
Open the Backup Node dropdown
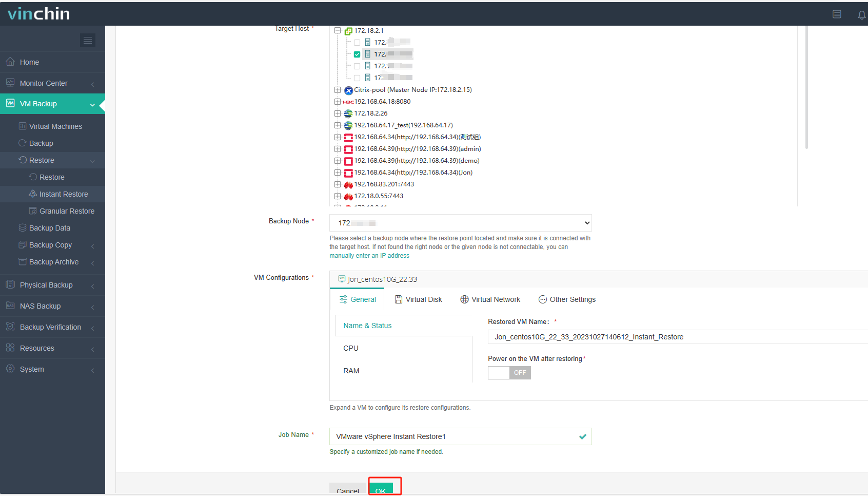[x=461, y=223]
